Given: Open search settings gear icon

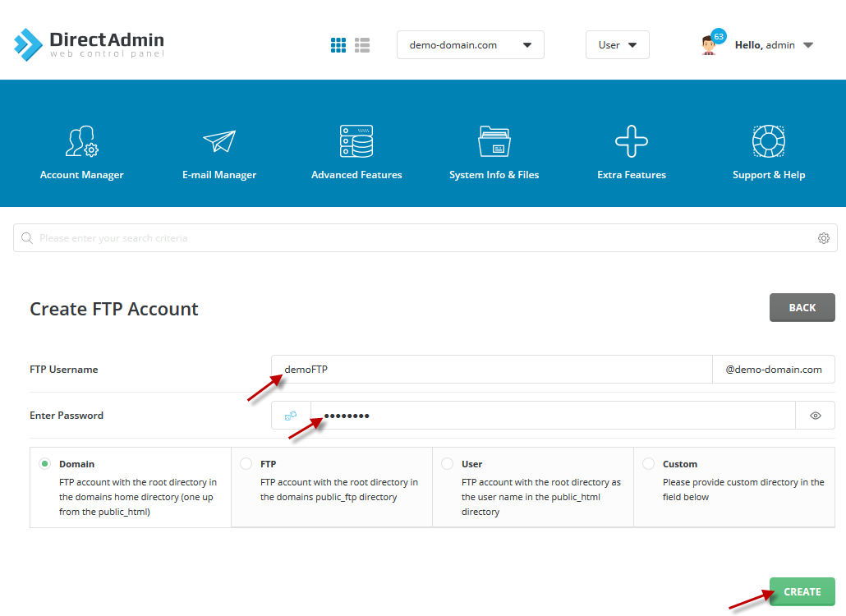Looking at the screenshot, I should [x=823, y=238].
